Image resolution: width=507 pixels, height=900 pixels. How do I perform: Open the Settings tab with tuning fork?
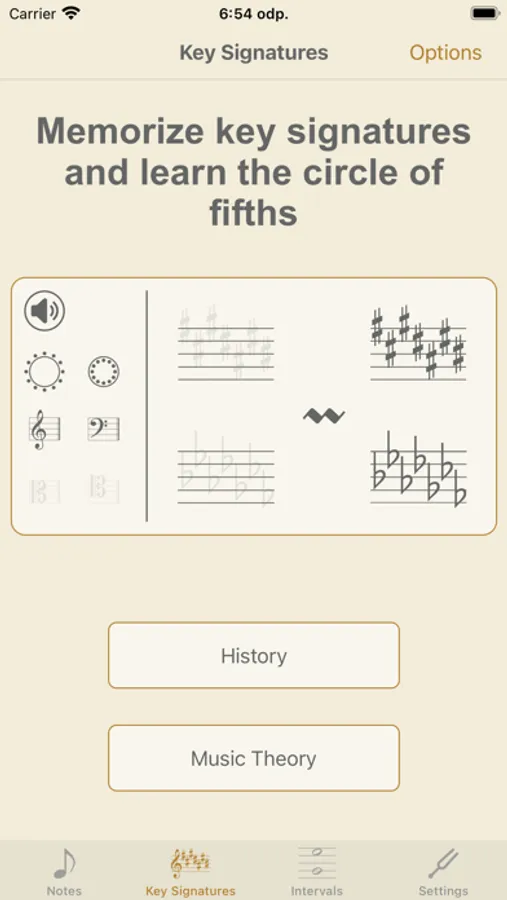tap(443, 872)
